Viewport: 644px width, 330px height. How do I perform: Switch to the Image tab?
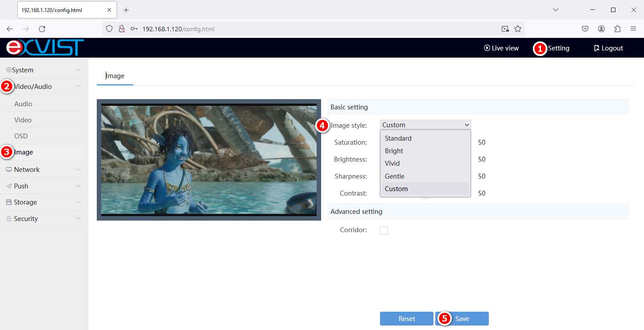pyautogui.click(x=115, y=76)
